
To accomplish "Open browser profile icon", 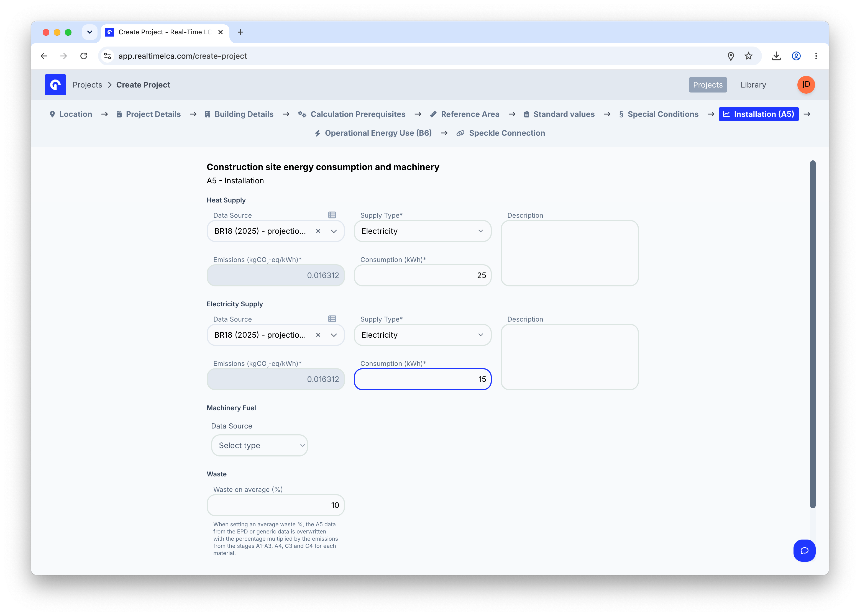I will [x=796, y=56].
